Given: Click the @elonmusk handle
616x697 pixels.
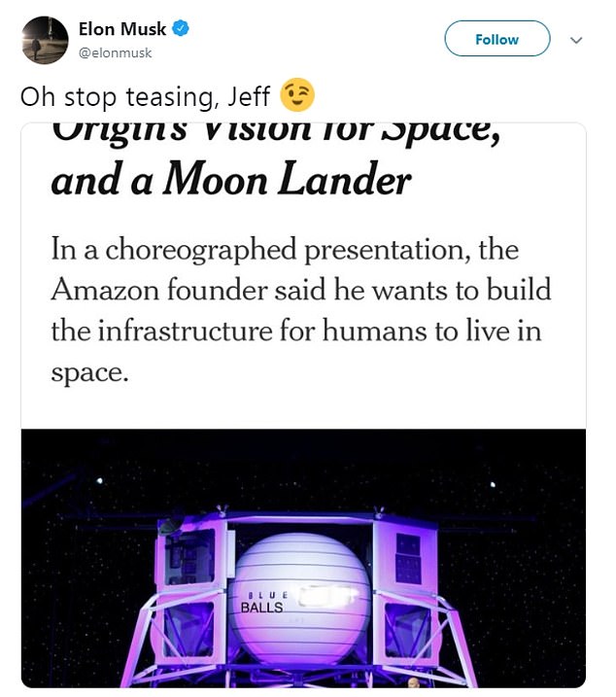Looking at the screenshot, I should [115, 52].
